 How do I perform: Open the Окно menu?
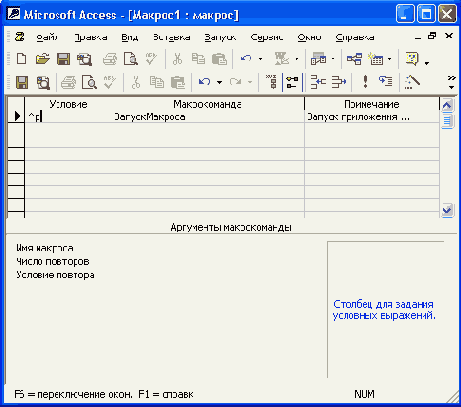pyautogui.click(x=309, y=37)
